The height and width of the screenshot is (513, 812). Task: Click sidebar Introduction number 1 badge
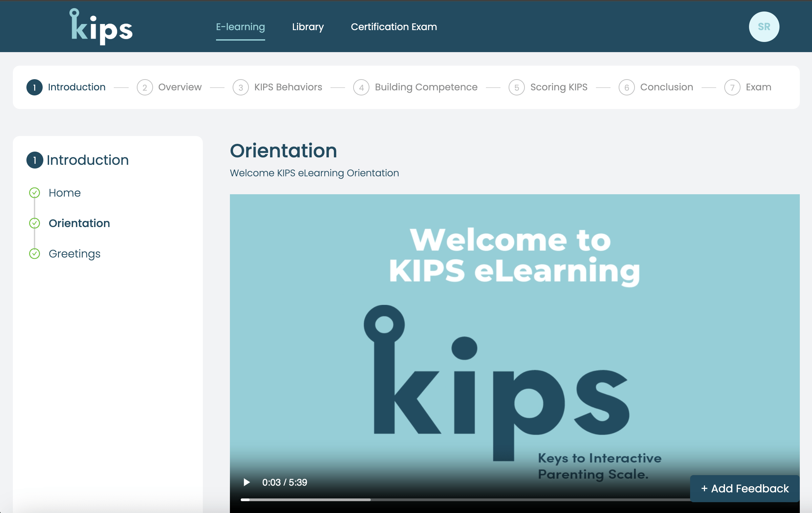coord(35,160)
